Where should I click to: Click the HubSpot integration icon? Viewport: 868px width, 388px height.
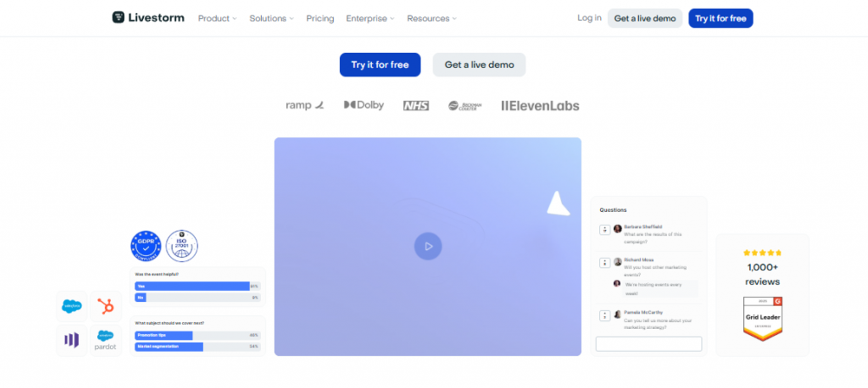(106, 306)
